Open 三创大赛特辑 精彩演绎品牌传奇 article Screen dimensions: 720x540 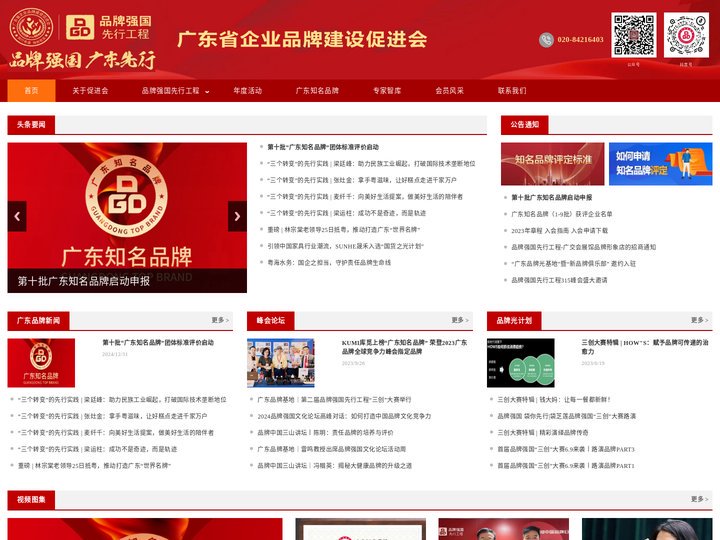tap(543, 433)
